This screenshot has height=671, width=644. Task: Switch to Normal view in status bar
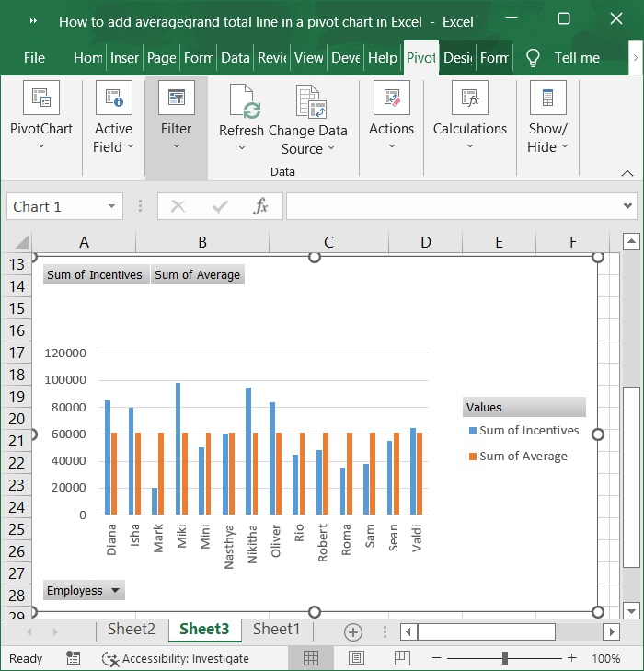click(311, 658)
